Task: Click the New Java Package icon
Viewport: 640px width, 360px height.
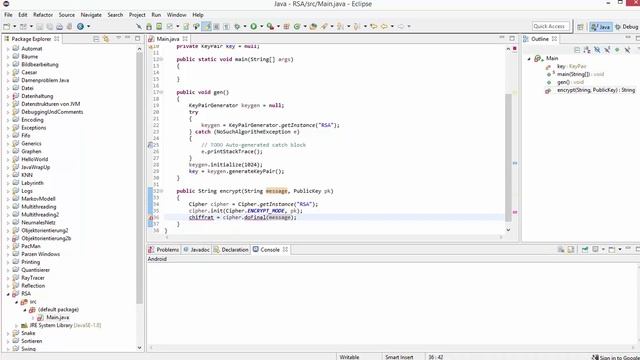Action: [287, 27]
